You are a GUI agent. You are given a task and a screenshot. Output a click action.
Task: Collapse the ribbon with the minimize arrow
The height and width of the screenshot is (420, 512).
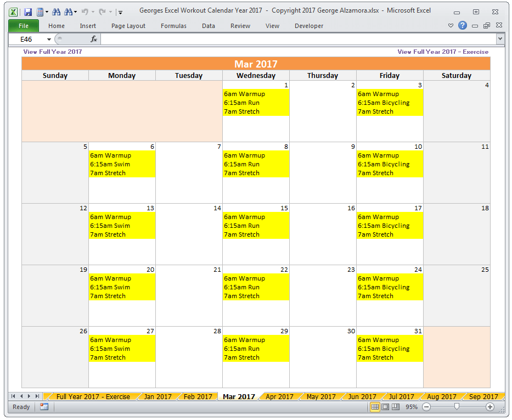coord(451,25)
